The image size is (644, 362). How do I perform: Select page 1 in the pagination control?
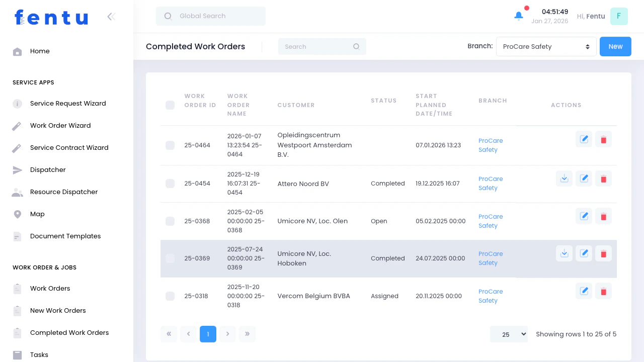tap(208, 334)
